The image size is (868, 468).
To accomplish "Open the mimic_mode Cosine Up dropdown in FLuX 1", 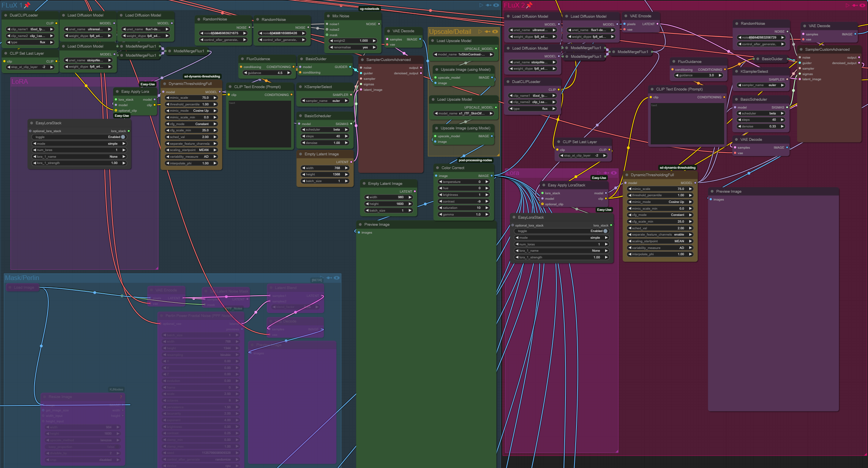I will [x=191, y=111].
